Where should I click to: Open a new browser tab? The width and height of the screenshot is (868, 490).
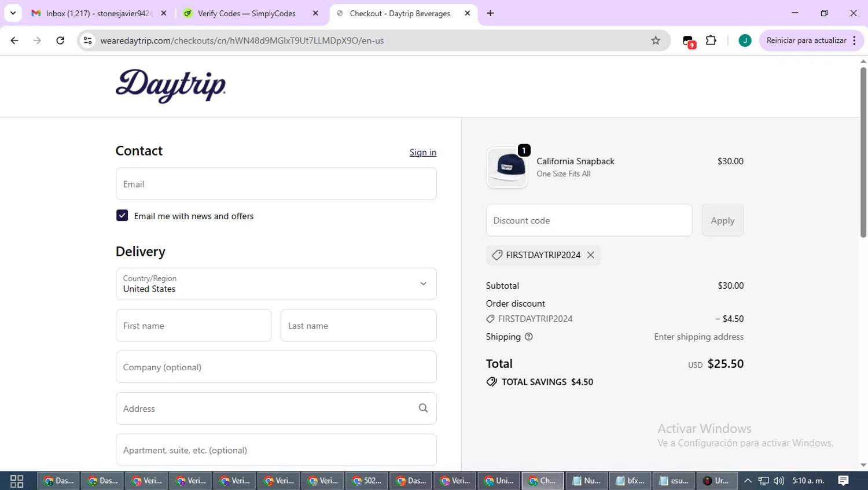point(490,13)
